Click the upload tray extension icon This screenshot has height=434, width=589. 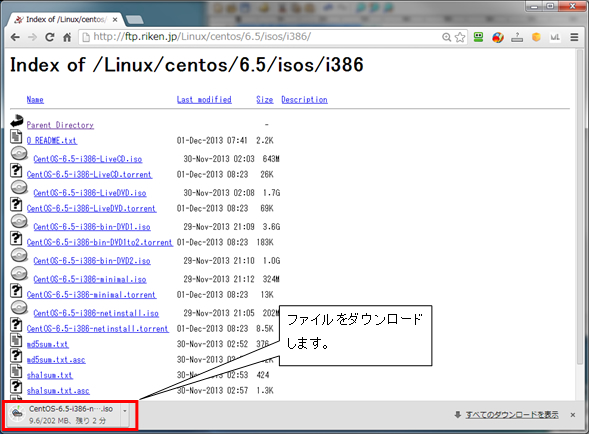coord(517,37)
